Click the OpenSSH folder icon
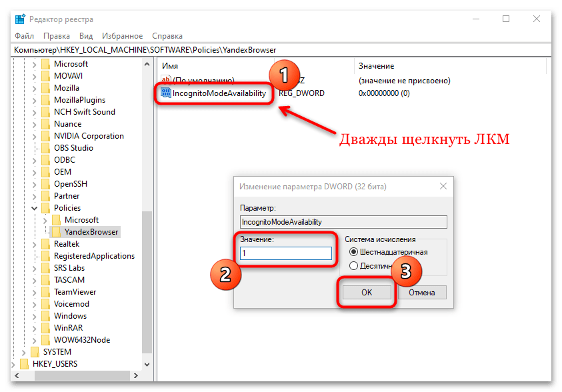Image resolution: width=562 pixels, height=392 pixels. (x=45, y=184)
